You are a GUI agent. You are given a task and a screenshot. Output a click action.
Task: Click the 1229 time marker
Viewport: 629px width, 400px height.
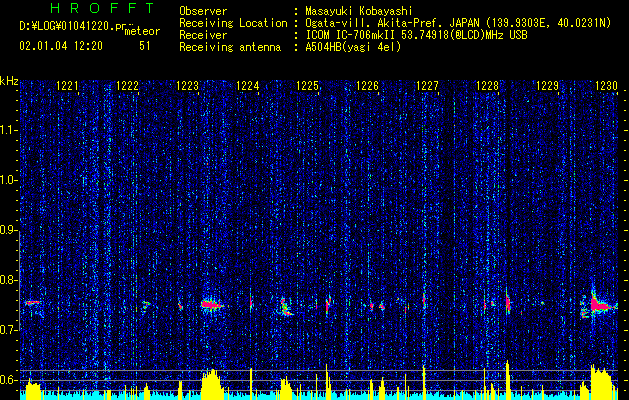tap(547, 86)
